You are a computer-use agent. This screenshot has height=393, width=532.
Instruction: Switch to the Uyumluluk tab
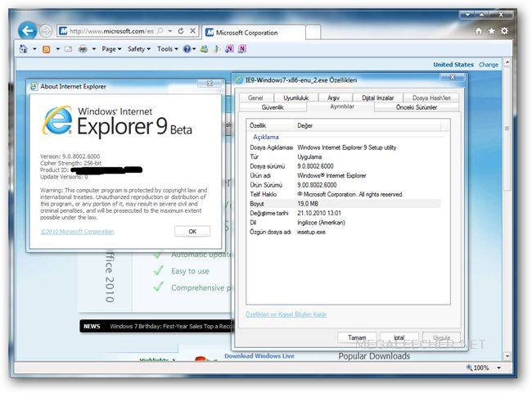point(295,97)
